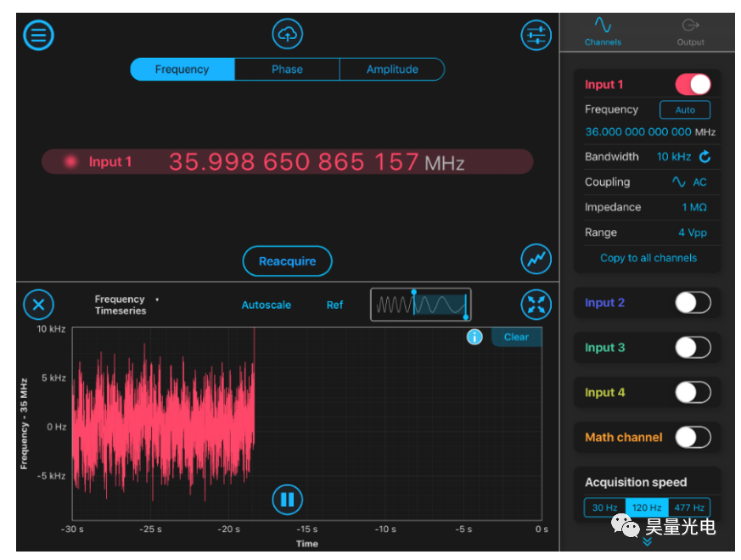
Task: Clear the plot data
Action: (x=516, y=337)
